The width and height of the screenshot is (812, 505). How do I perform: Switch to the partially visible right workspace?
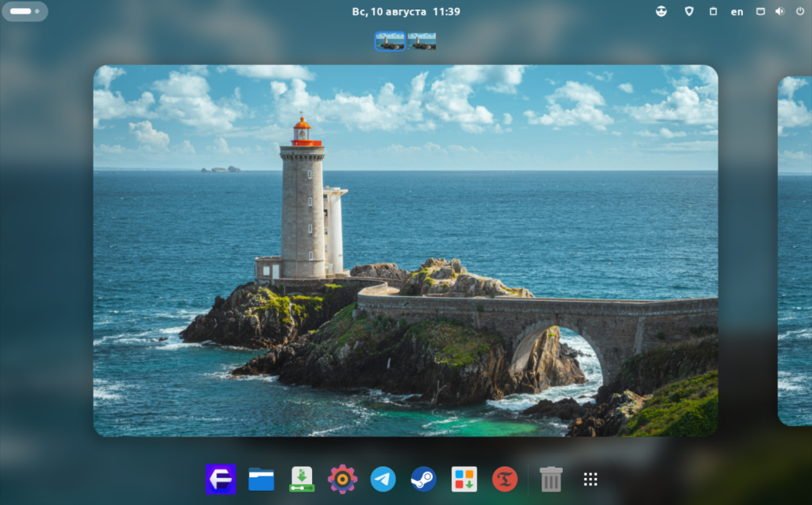pos(795,250)
